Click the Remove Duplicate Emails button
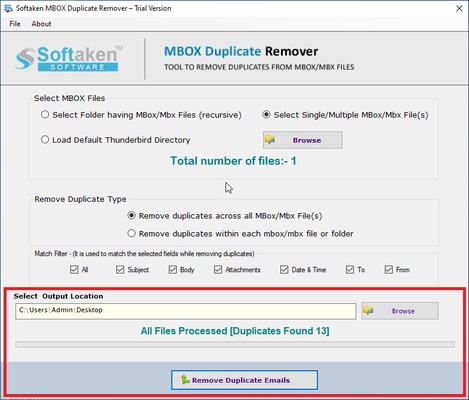 (244, 380)
